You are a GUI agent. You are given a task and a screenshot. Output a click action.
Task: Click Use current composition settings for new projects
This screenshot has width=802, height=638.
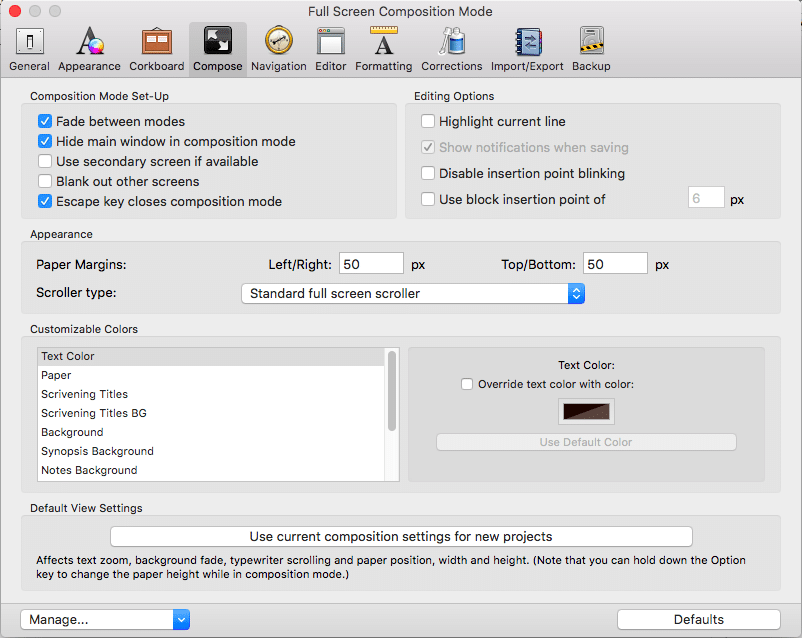click(x=401, y=536)
